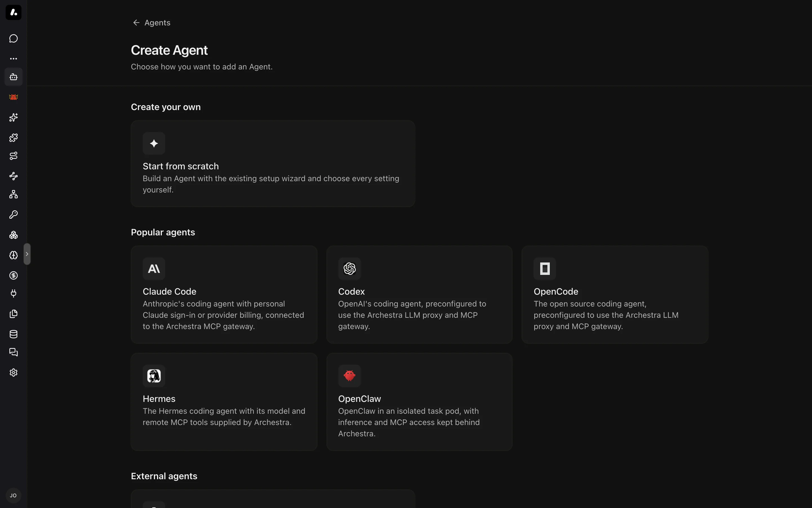
Task: Open the settings gear in sidebar
Action: pos(14,373)
